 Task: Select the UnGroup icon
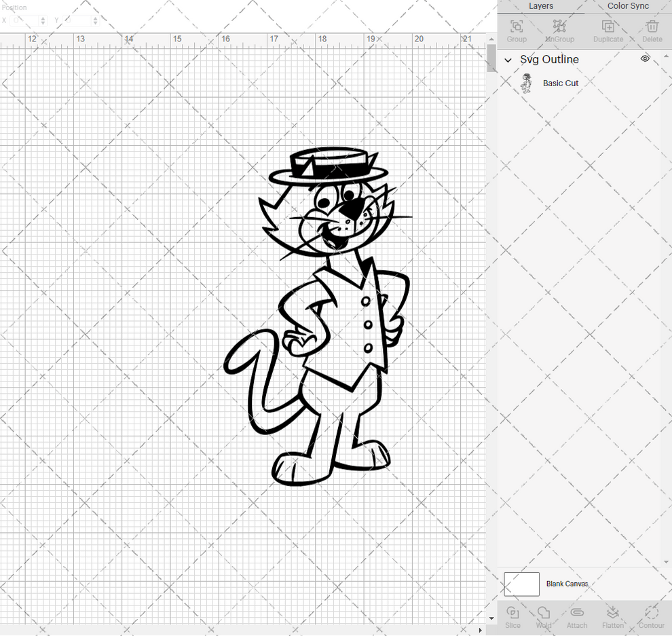coord(559,27)
